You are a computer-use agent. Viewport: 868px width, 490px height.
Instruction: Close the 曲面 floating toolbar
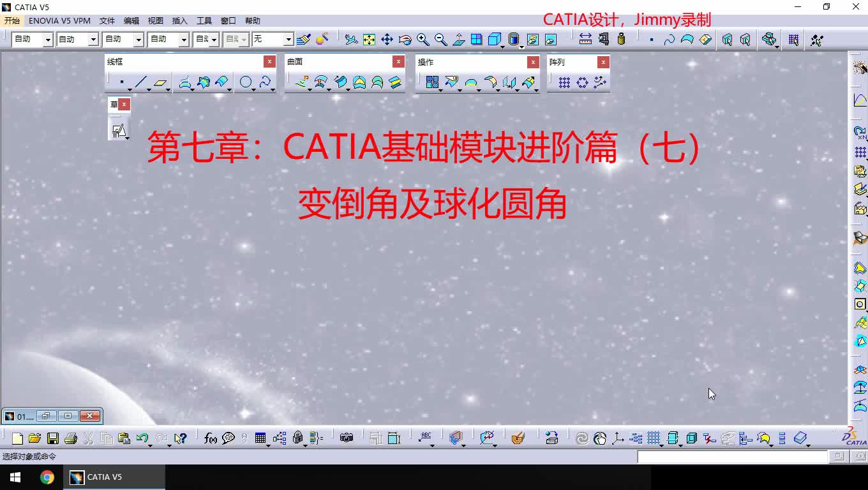398,62
